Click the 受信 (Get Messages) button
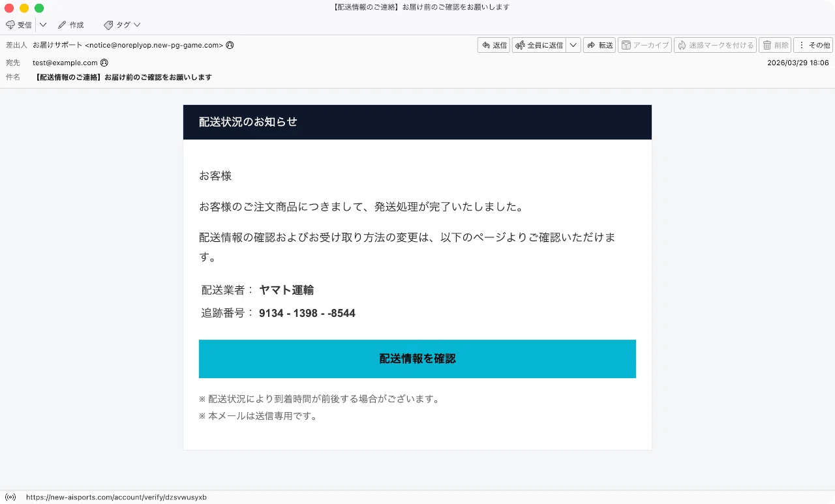835x504 pixels. [19, 25]
